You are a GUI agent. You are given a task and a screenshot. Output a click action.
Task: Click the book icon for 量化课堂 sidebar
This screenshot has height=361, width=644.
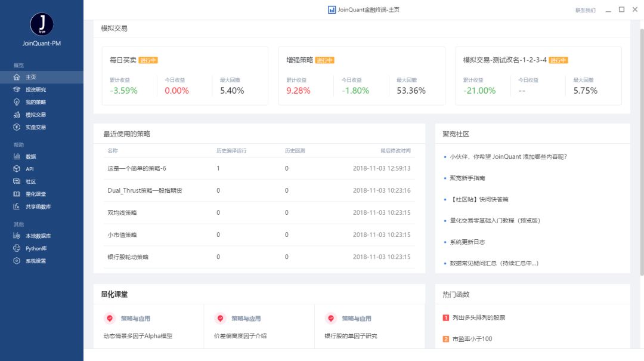pyautogui.click(x=17, y=194)
